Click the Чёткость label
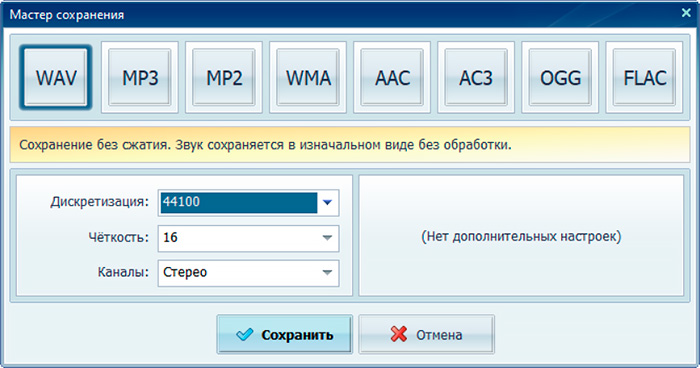 (119, 237)
